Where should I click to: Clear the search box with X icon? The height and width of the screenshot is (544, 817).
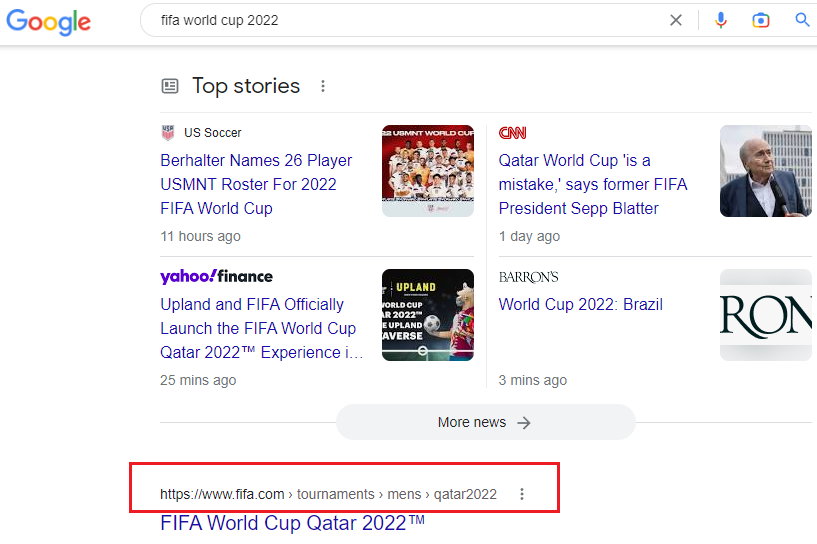pos(676,20)
